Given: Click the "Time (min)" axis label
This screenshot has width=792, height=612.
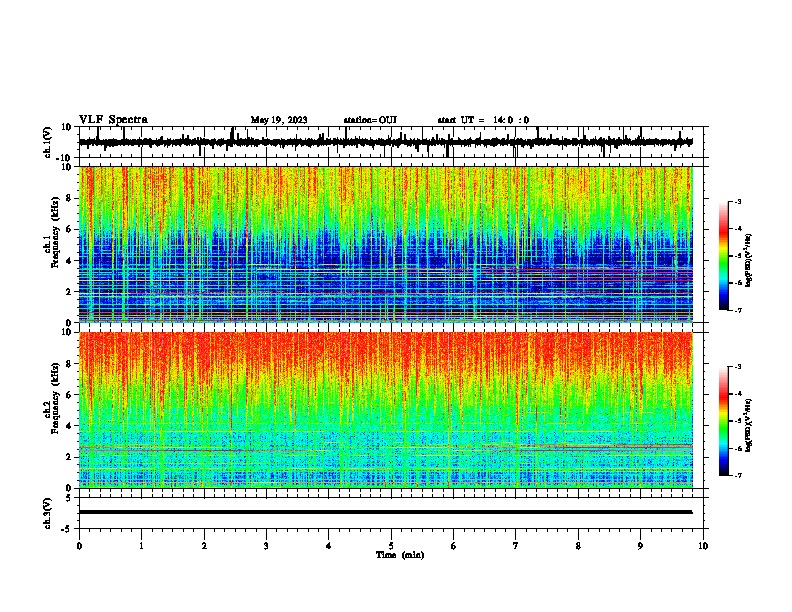Looking at the screenshot, I should 400,555.
